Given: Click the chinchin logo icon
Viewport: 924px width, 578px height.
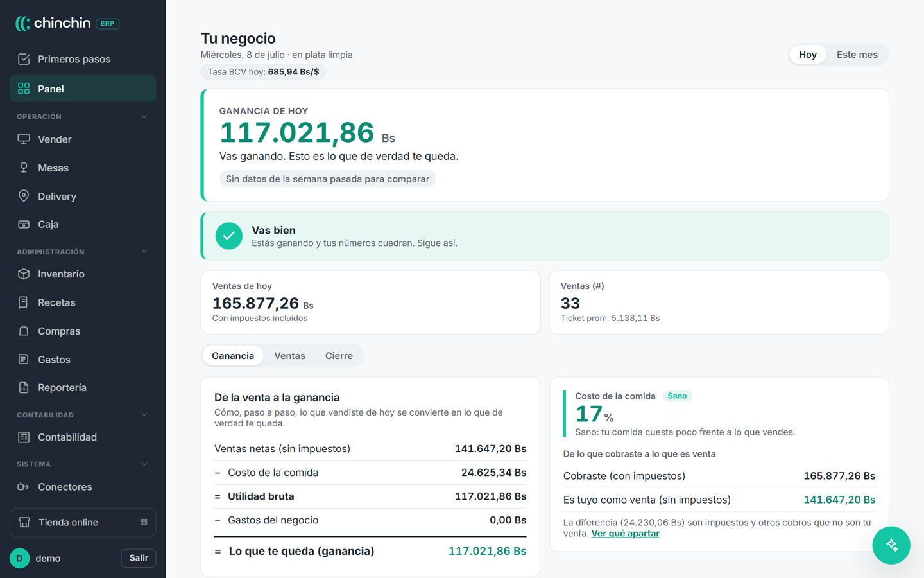Looking at the screenshot, I should [x=22, y=24].
